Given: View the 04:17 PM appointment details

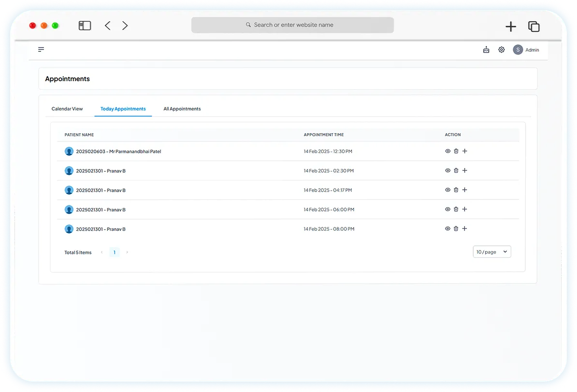Looking at the screenshot, I should [x=447, y=190].
